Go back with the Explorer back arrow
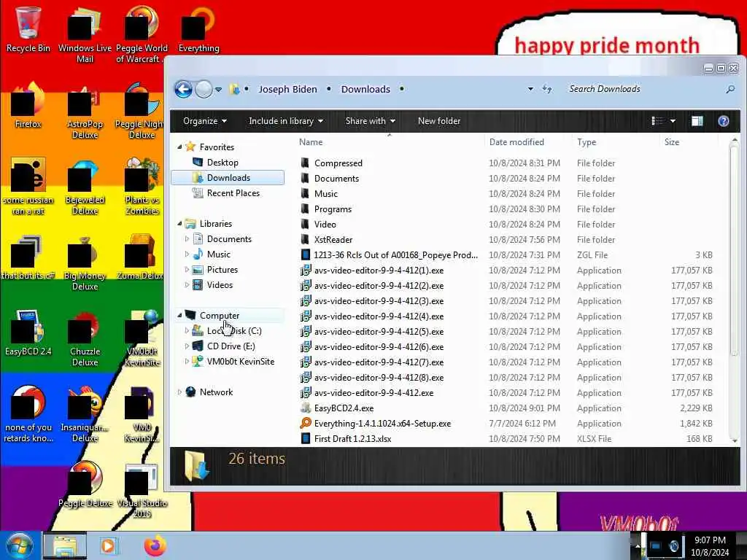 (x=183, y=89)
